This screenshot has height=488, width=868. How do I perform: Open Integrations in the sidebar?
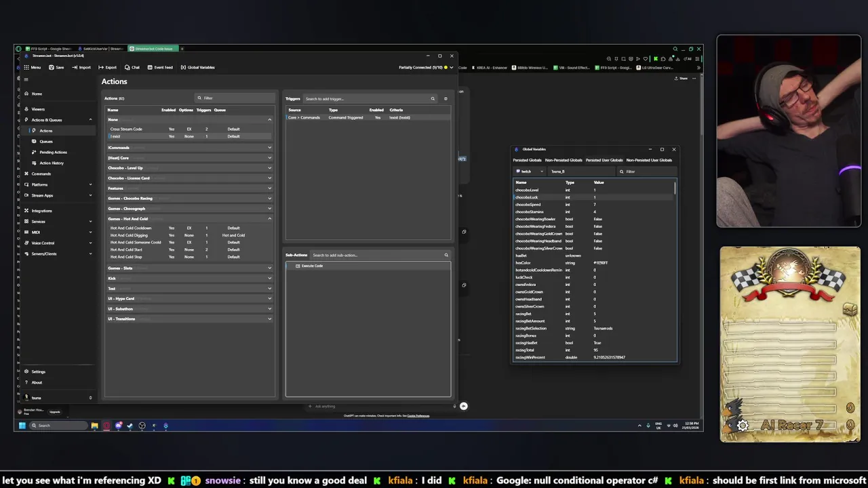click(x=41, y=211)
